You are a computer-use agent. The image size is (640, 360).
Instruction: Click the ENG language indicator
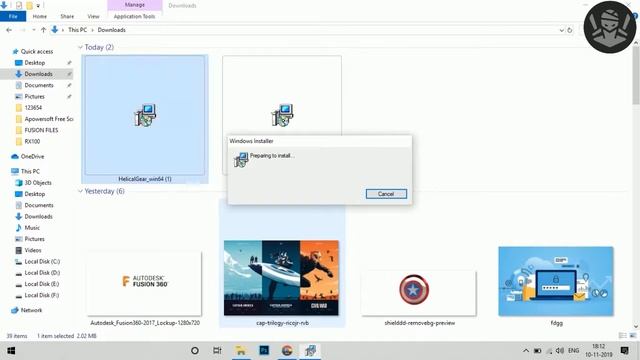coord(573,351)
